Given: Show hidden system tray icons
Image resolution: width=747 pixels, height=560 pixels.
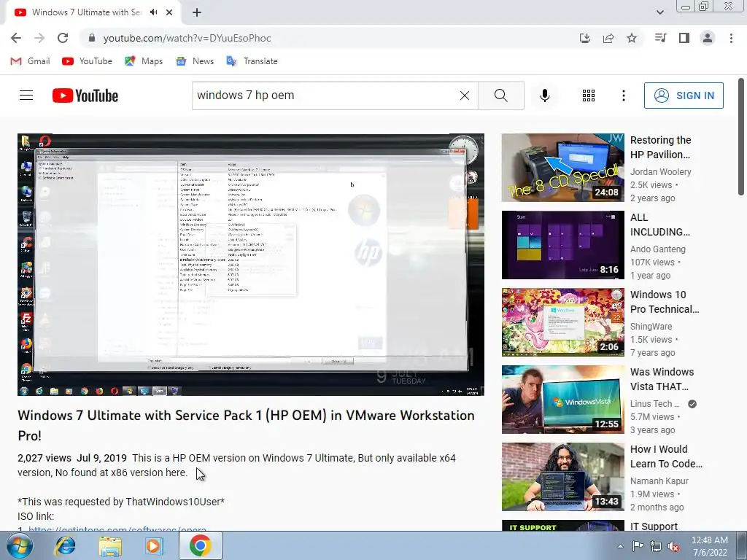Looking at the screenshot, I should pyautogui.click(x=620, y=546).
